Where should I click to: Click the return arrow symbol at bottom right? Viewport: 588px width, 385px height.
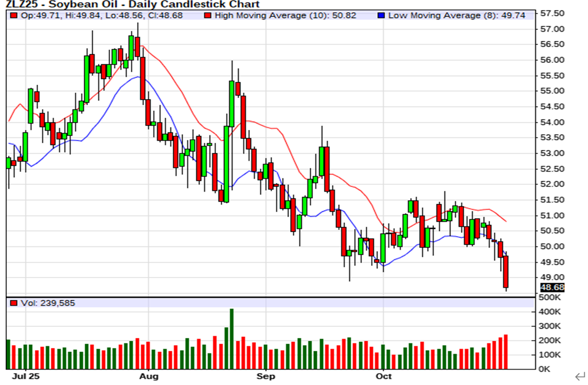tap(579, 377)
